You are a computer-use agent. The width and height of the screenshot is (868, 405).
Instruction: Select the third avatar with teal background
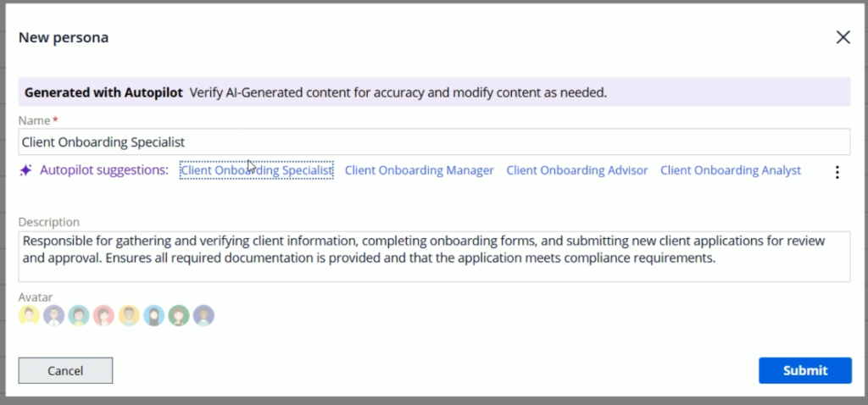point(79,316)
